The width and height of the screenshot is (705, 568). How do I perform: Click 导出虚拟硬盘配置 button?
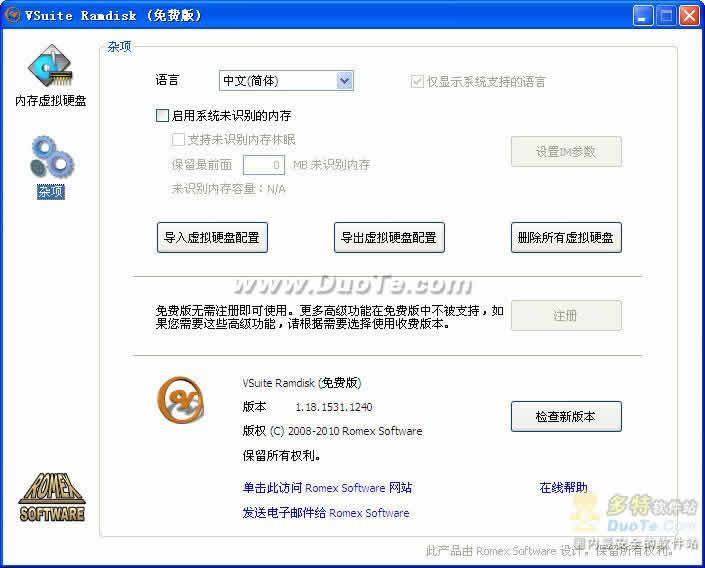(x=389, y=237)
